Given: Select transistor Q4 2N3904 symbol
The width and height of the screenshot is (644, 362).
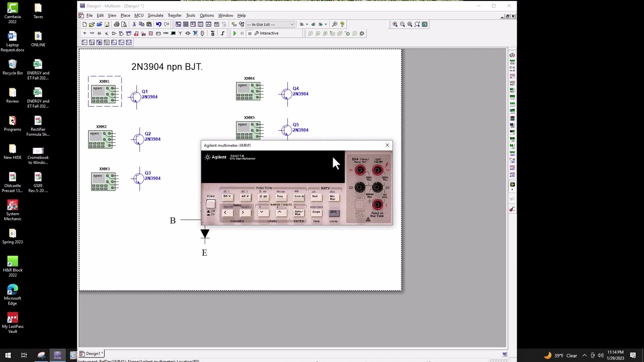Looking at the screenshot, I should click(x=286, y=94).
